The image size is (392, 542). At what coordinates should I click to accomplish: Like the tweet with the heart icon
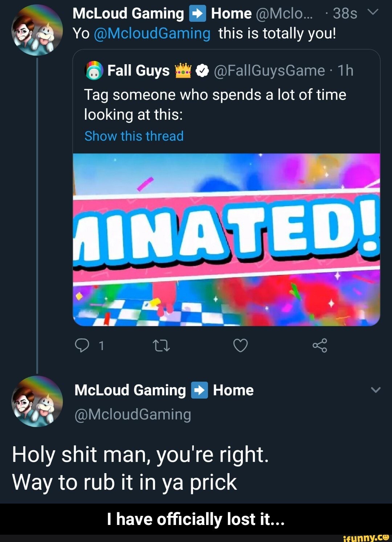(x=240, y=345)
